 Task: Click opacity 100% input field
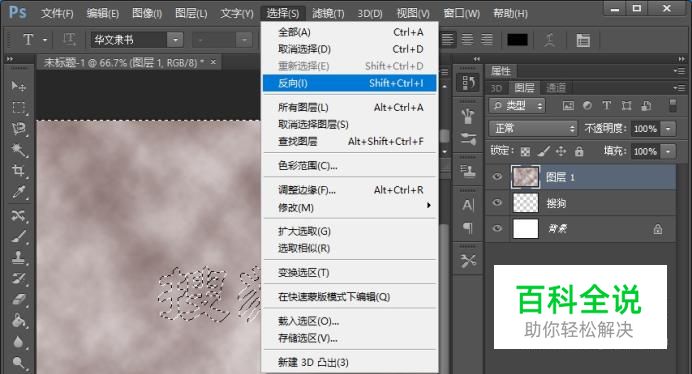tap(646, 128)
